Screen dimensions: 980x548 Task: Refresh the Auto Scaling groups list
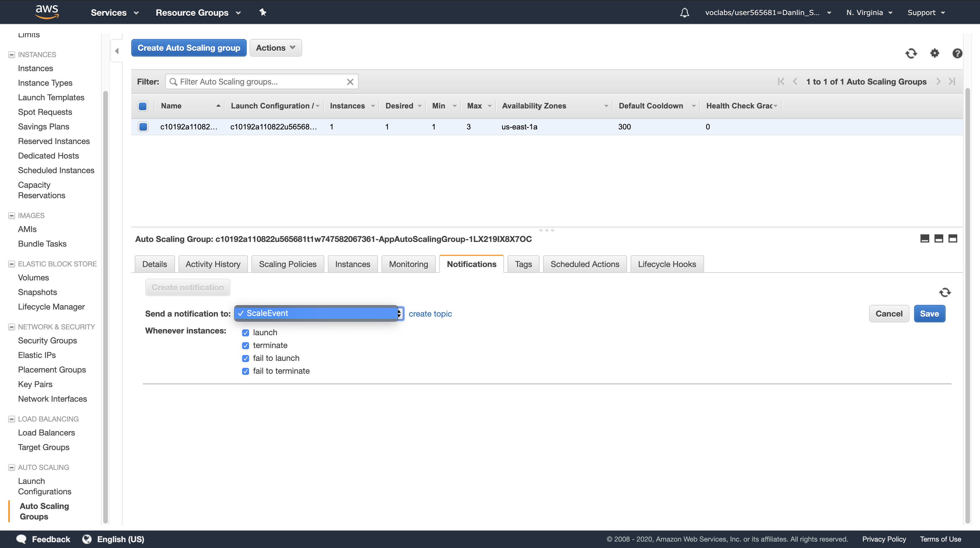[911, 53]
